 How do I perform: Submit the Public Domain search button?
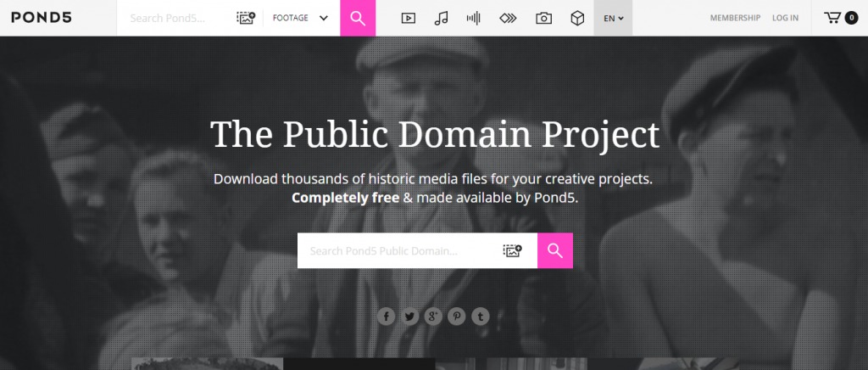click(554, 250)
